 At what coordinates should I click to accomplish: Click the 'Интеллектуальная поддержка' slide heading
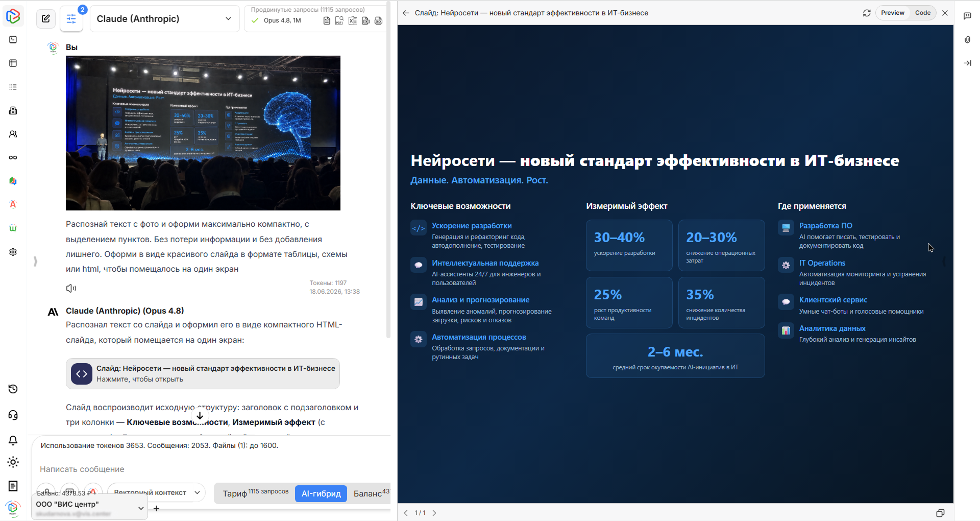[485, 263]
